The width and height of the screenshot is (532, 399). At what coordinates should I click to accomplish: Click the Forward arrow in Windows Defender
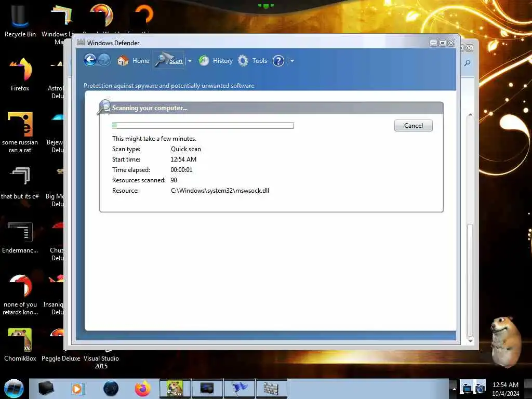point(104,60)
